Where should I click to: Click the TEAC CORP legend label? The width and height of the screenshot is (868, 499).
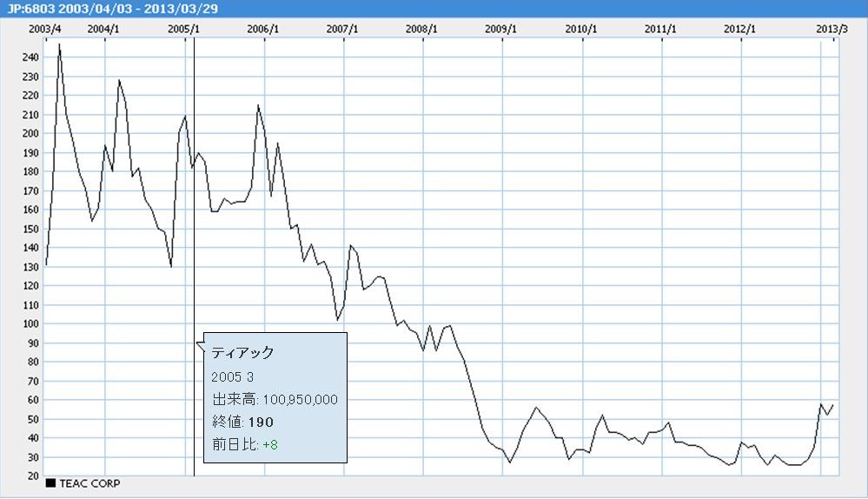tap(89, 483)
